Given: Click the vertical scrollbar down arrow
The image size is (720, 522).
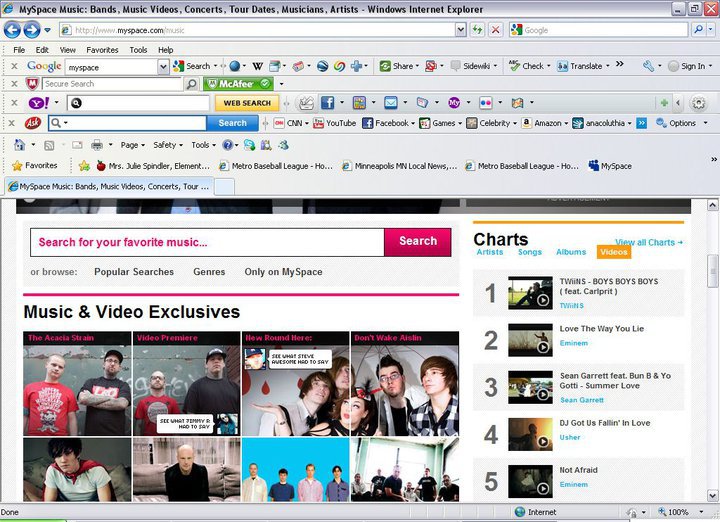Looking at the screenshot, I should pyautogui.click(x=712, y=495).
